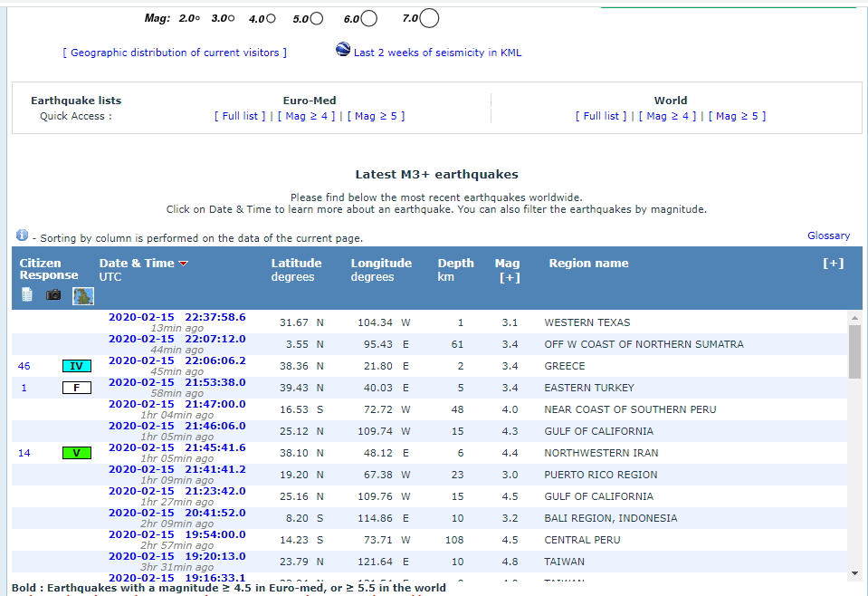Open the Glossary link
The image size is (868, 596).
[x=828, y=236]
